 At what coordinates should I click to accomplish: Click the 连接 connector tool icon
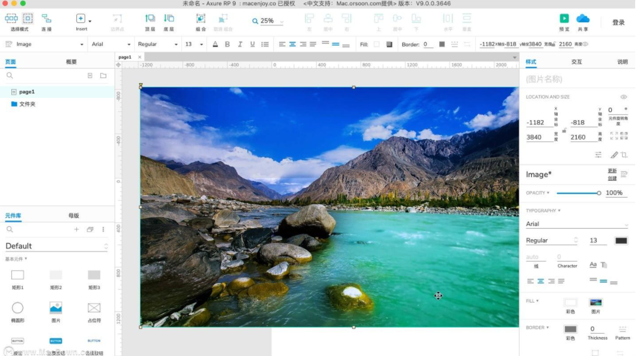tap(46, 19)
